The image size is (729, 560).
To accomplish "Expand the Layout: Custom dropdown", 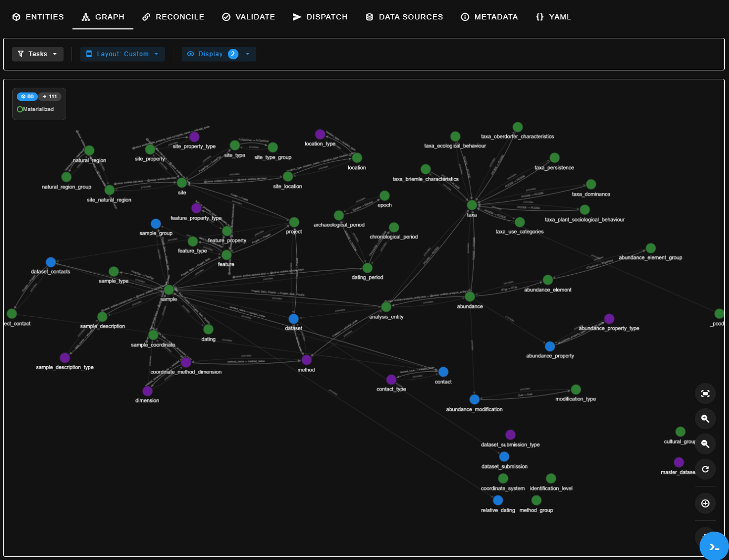I will (x=122, y=54).
